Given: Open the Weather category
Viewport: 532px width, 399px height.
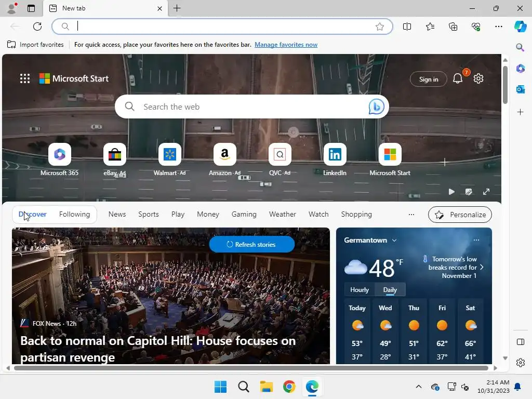Looking at the screenshot, I should [282, 215].
